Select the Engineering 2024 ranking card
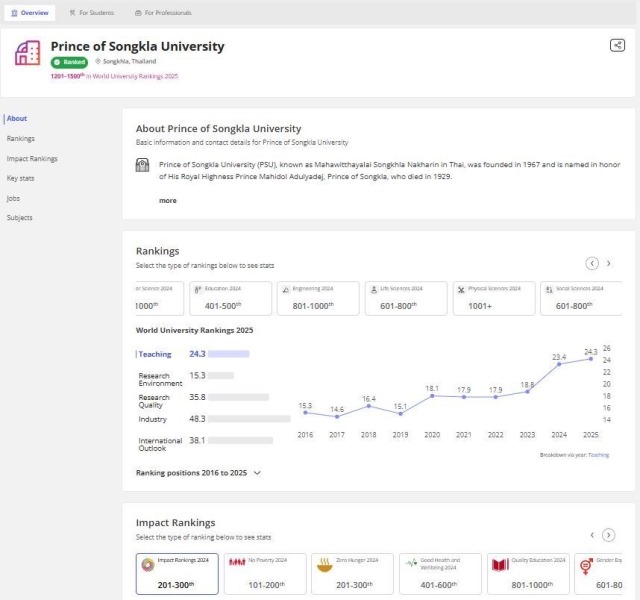 coord(318,298)
